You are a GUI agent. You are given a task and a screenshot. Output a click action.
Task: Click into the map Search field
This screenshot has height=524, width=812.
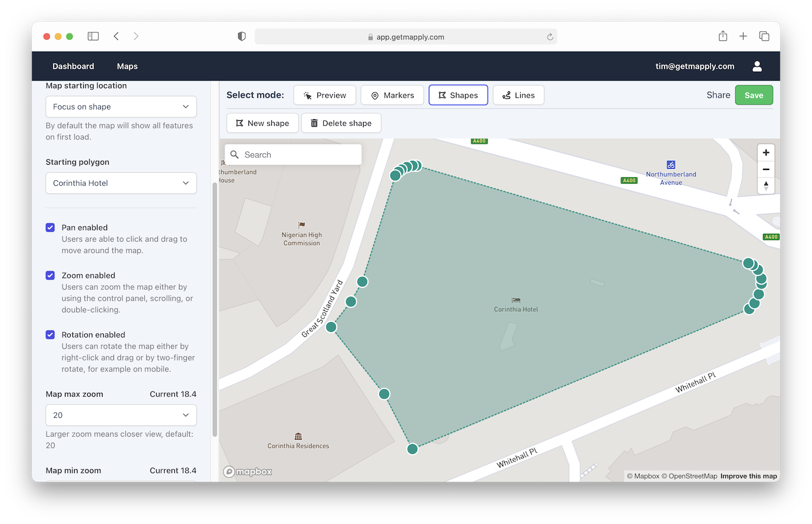click(x=293, y=155)
